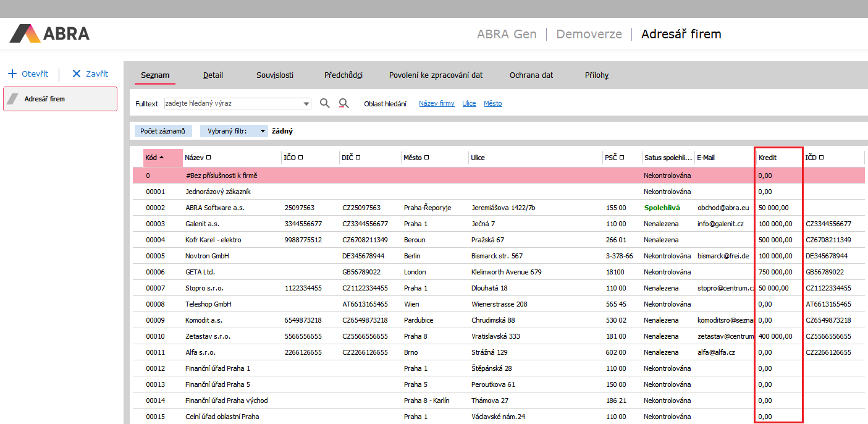The image size is (868, 424).
Task: Click the X icon next to Zavřít
Action: (77, 74)
